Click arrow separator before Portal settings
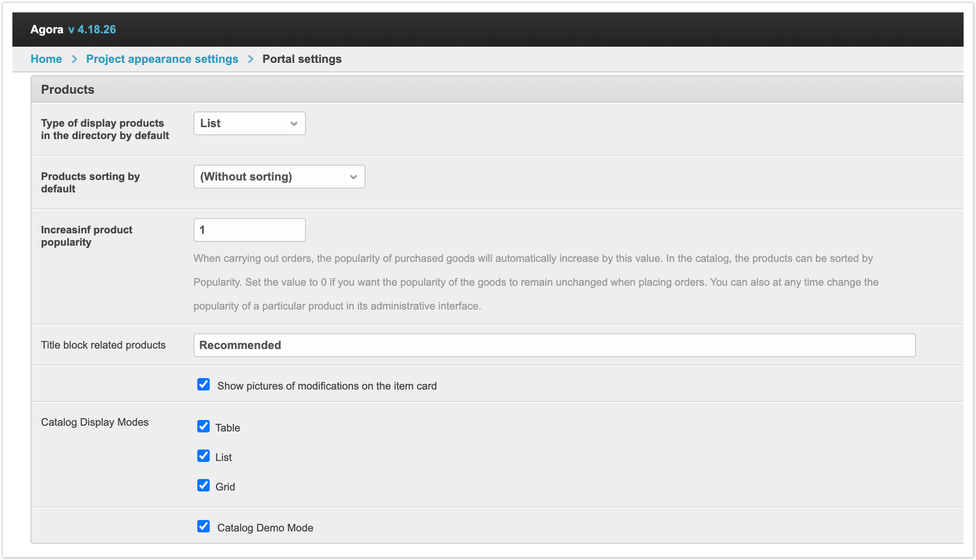The width and height of the screenshot is (976, 560). [251, 59]
